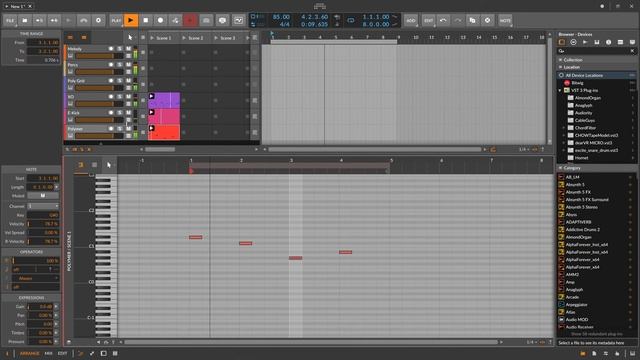Start playback with the orange Play button
640x360 pixels.
click(x=131, y=20)
